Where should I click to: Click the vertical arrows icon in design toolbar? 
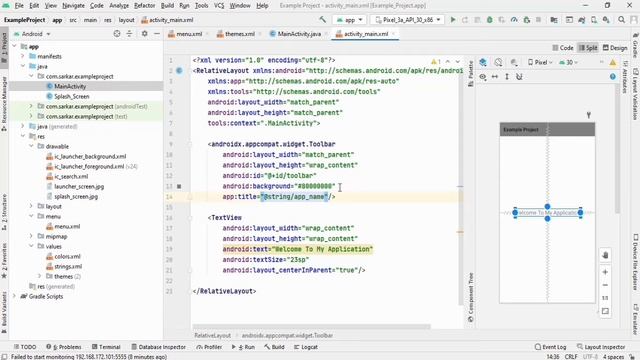tap(507, 77)
